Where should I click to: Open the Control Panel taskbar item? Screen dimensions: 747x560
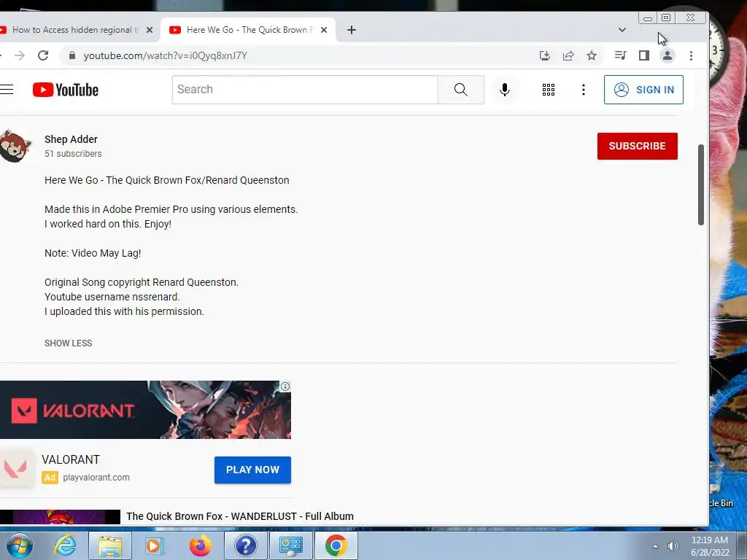pyautogui.click(x=290, y=545)
